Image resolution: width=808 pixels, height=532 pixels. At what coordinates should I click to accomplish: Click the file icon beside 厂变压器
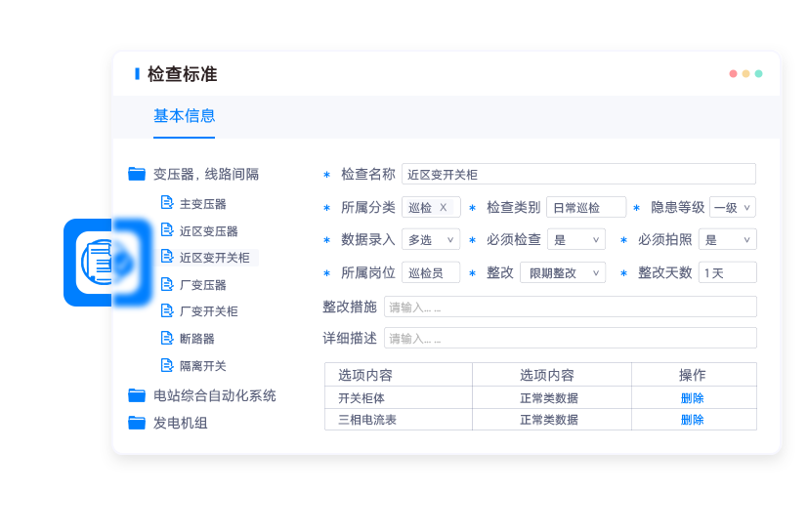coord(166,284)
